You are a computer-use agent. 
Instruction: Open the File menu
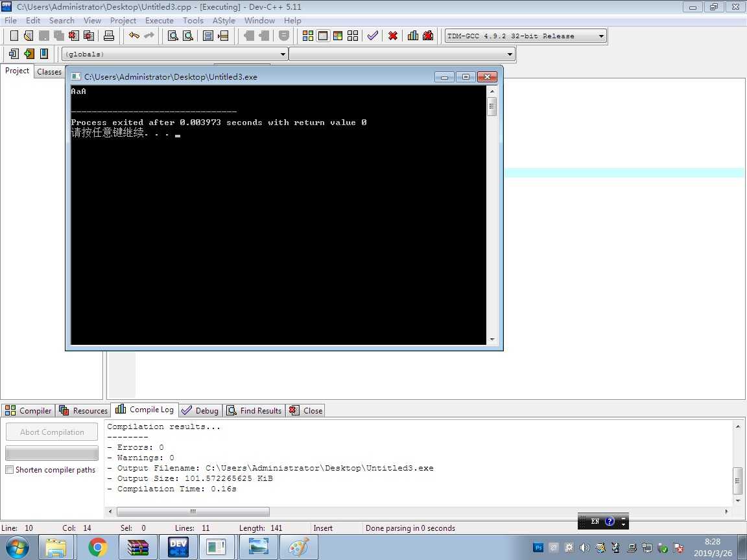click(x=10, y=21)
